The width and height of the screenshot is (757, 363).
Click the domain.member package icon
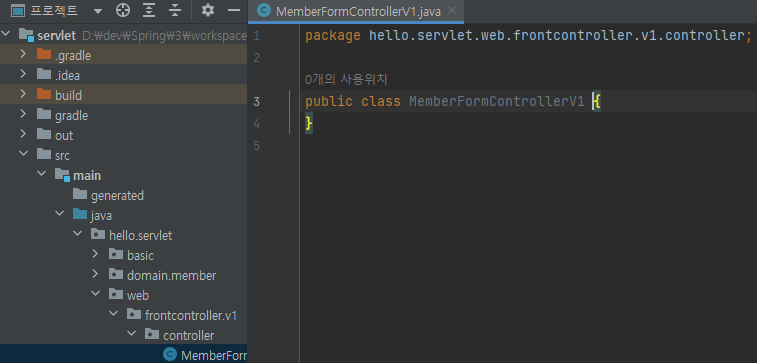[x=116, y=275]
